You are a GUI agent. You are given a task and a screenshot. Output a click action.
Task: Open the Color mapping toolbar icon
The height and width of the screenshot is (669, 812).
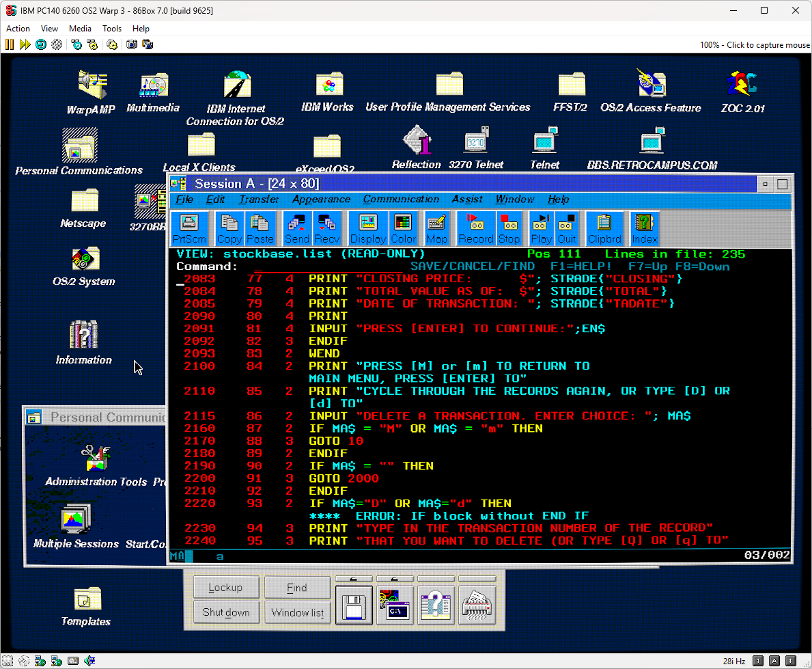(403, 228)
